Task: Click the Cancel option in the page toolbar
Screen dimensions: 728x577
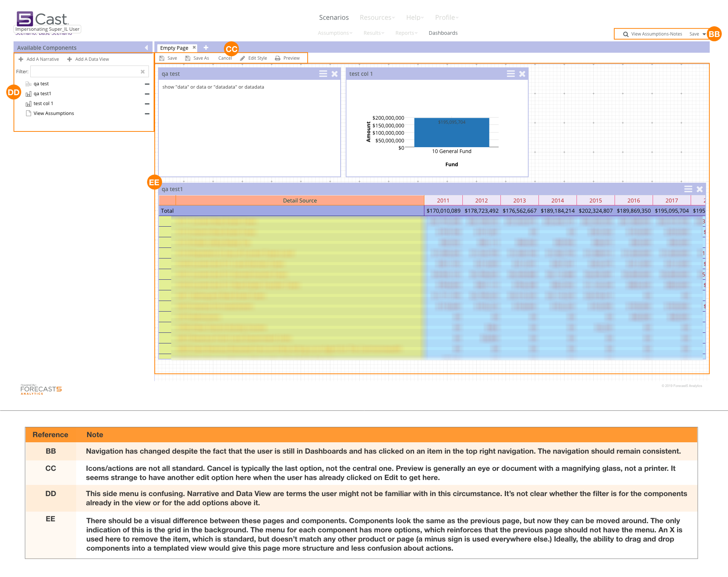Action: [225, 58]
